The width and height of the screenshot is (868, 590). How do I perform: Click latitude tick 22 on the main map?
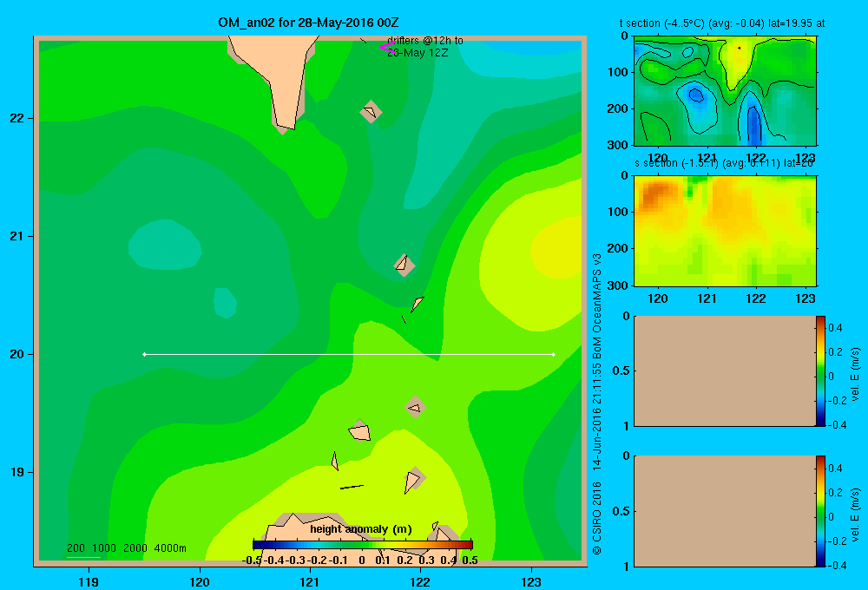tap(17, 118)
